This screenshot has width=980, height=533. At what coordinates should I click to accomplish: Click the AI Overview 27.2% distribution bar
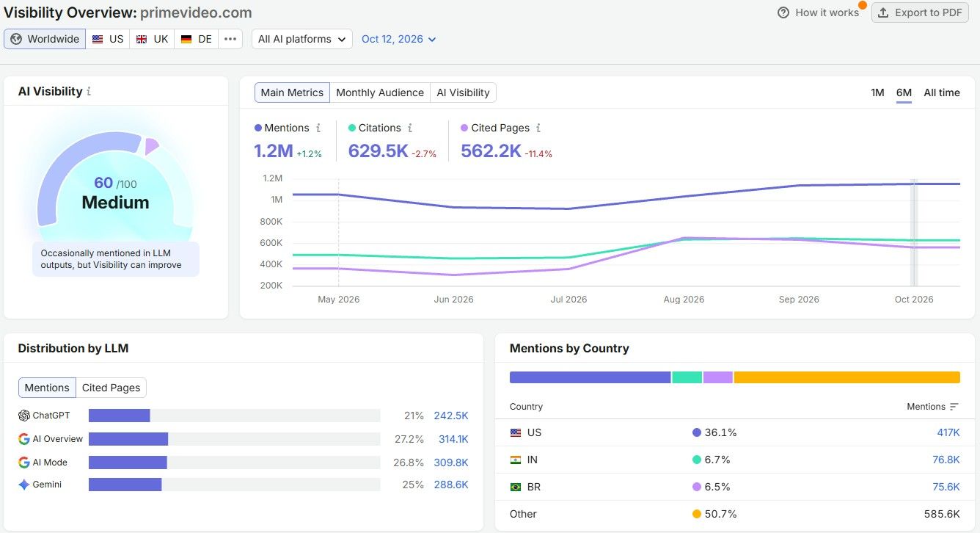[128, 439]
